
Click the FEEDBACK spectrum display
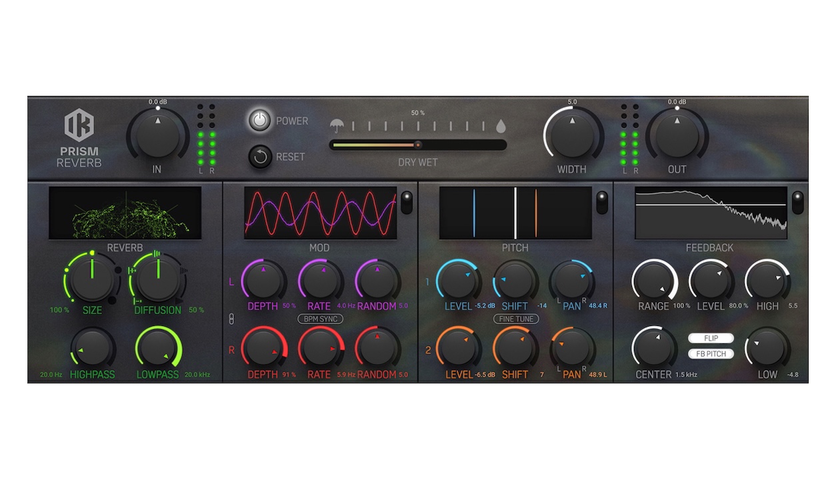pyautogui.click(x=711, y=213)
